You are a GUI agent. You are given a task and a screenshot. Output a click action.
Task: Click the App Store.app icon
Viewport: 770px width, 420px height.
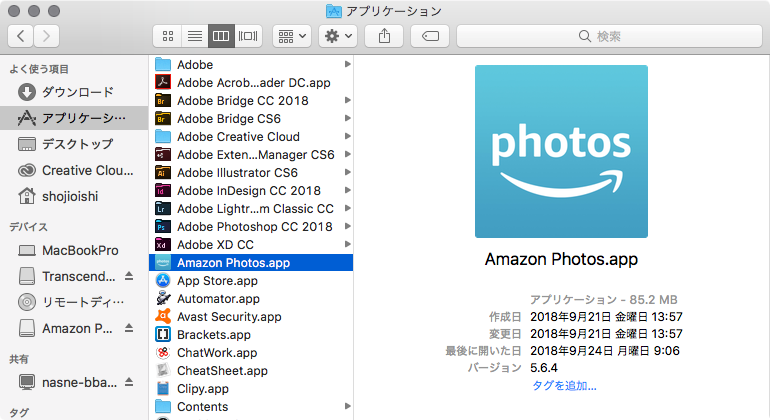pos(163,280)
